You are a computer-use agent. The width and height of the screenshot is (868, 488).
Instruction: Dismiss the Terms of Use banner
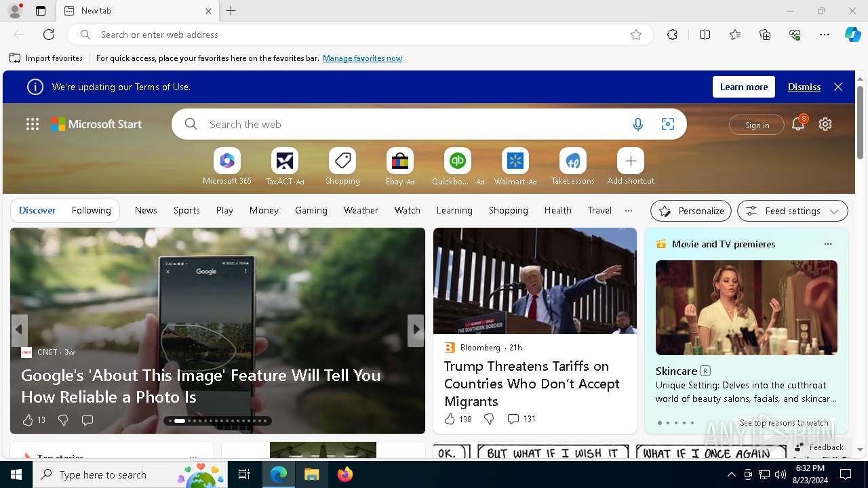[x=804, y=87]
